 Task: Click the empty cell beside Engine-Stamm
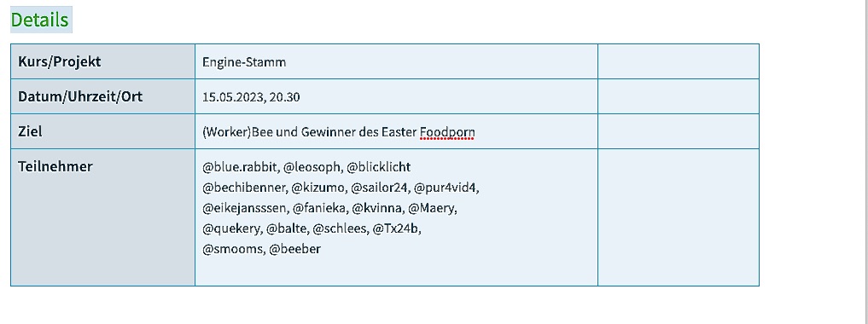(679, 61)
